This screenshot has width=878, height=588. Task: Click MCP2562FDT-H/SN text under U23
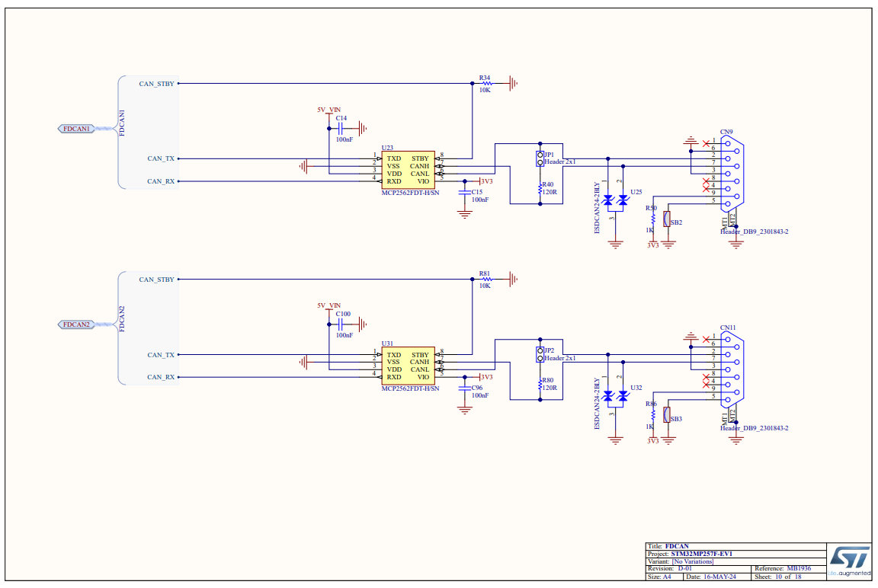pyautogui.click(x=411, y=193)
